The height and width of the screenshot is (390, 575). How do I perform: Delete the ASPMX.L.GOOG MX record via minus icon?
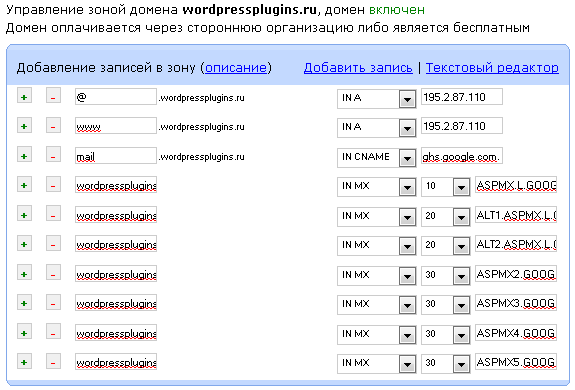pyautogui.click(x=53, y=185)
